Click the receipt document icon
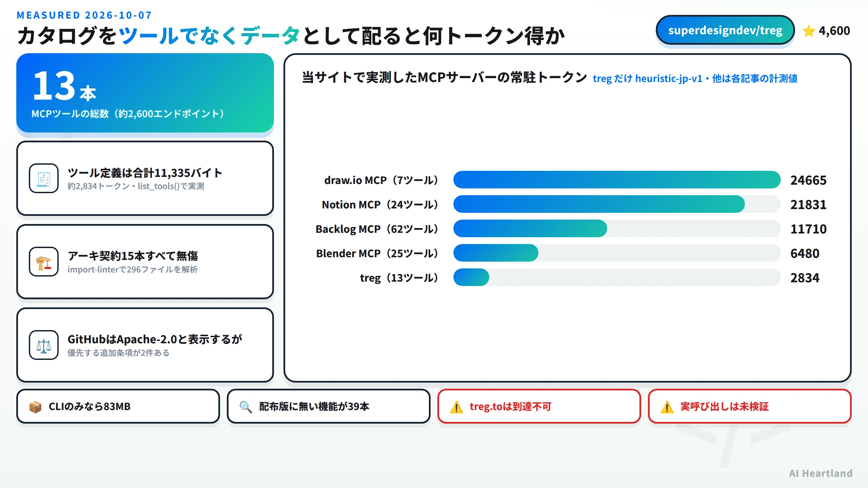This screenshot has width=868, height=488. coord(44,178)
